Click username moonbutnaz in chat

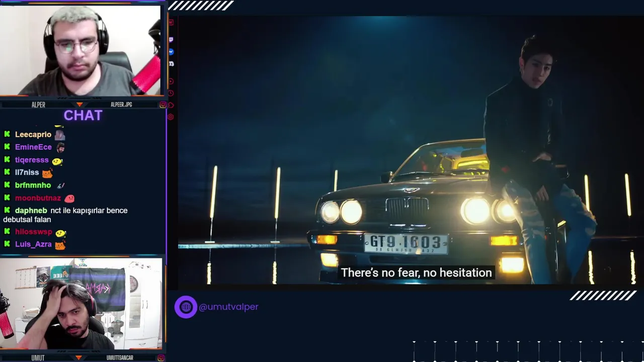(38, 198)
